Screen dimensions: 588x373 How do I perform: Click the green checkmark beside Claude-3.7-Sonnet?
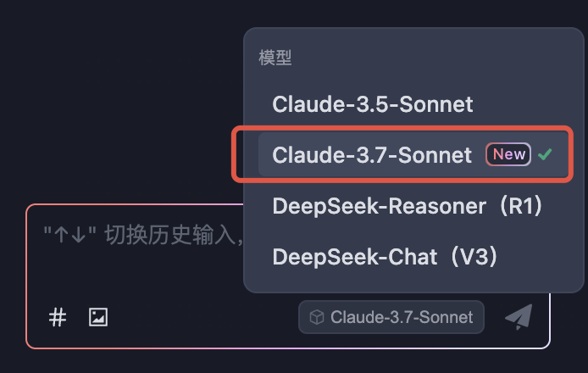(546, 154)
